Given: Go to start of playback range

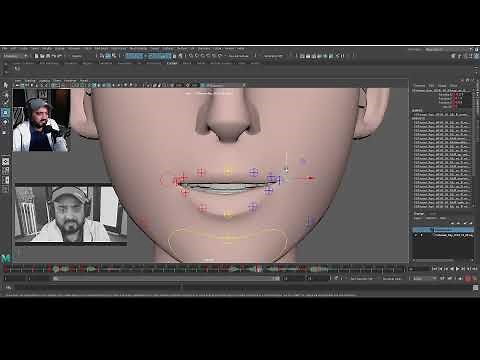Looking at the screenshot, I should coord(435,268).
